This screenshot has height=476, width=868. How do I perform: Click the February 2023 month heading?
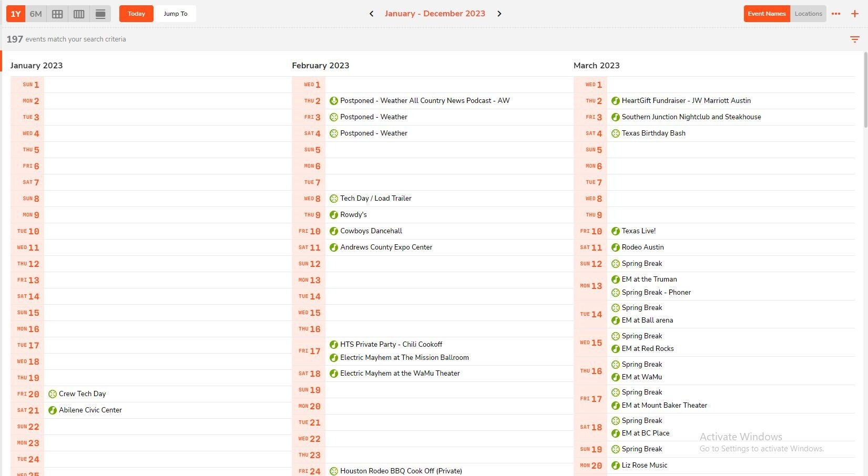[x=320, y=65]
